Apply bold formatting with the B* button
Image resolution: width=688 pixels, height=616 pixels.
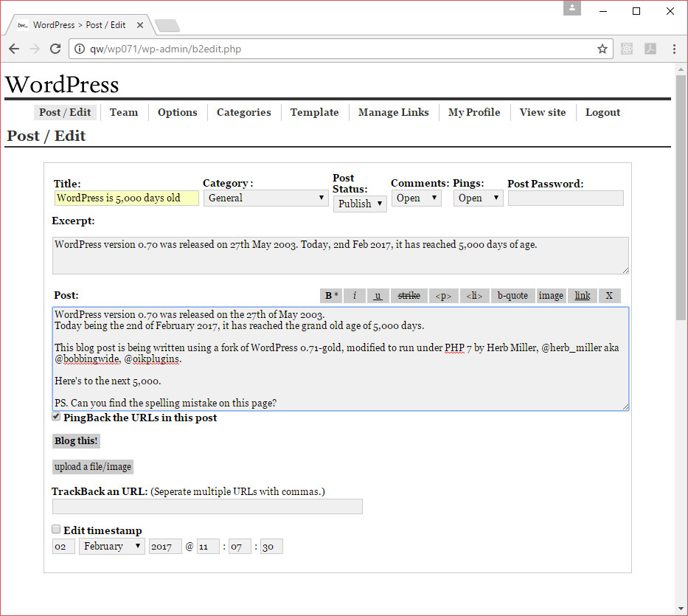pyautogui.click(x=330, y=295)
